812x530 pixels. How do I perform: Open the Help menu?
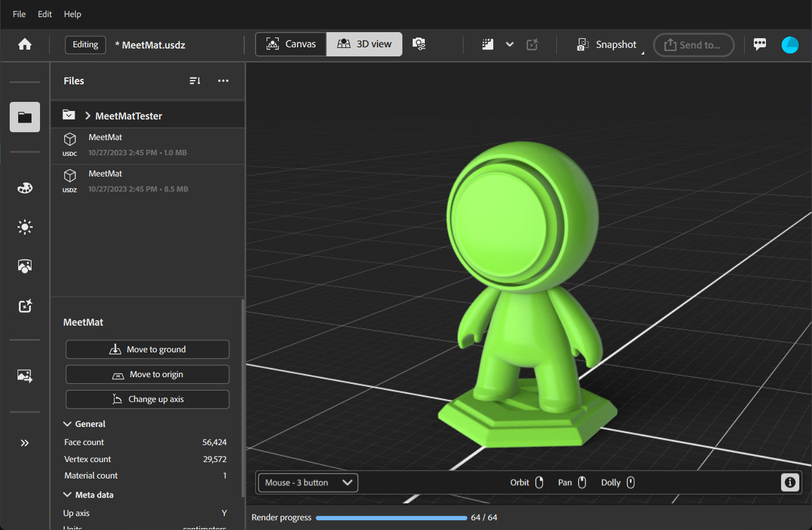point(72,14)
